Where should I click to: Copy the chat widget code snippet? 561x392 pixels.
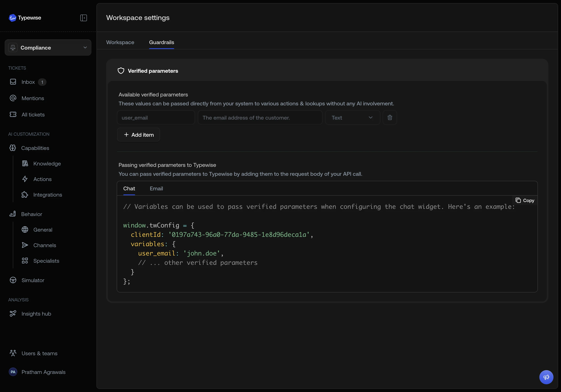tap(525, 200)
